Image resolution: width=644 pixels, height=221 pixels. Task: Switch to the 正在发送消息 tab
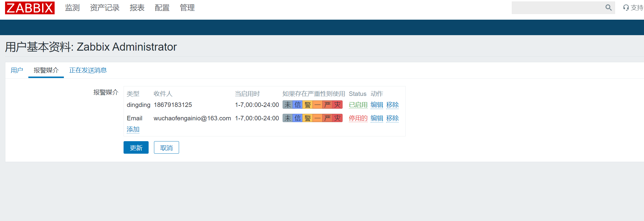(x=88, y=70)
